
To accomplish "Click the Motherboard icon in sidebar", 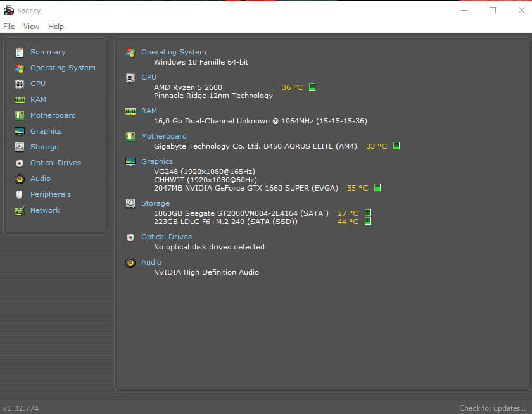I will 19,115.
